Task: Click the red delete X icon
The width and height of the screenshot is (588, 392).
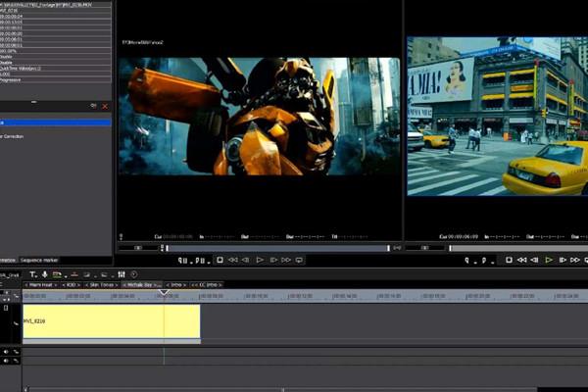Action: point(105,105)
